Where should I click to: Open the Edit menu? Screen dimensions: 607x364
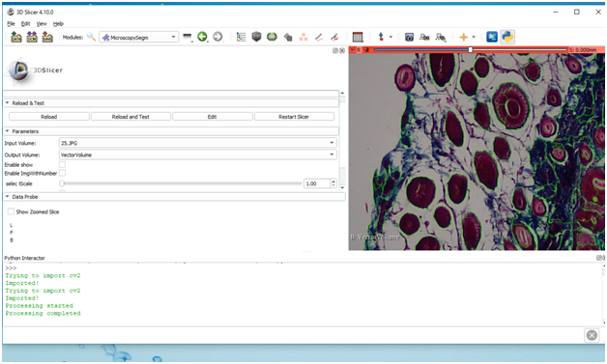coord(25,24)
